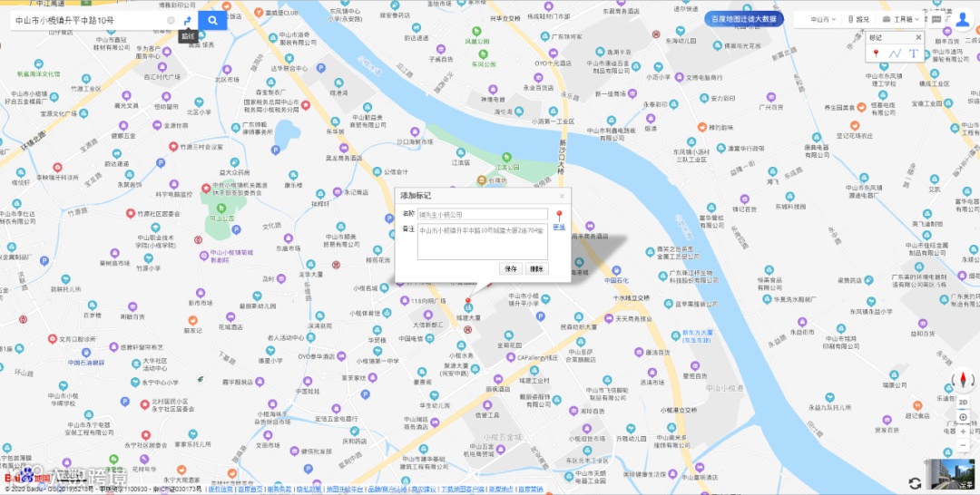Viewport: 980px width, 495px height.
Task: Zoom in with the plus button
Action: (963, 432)
